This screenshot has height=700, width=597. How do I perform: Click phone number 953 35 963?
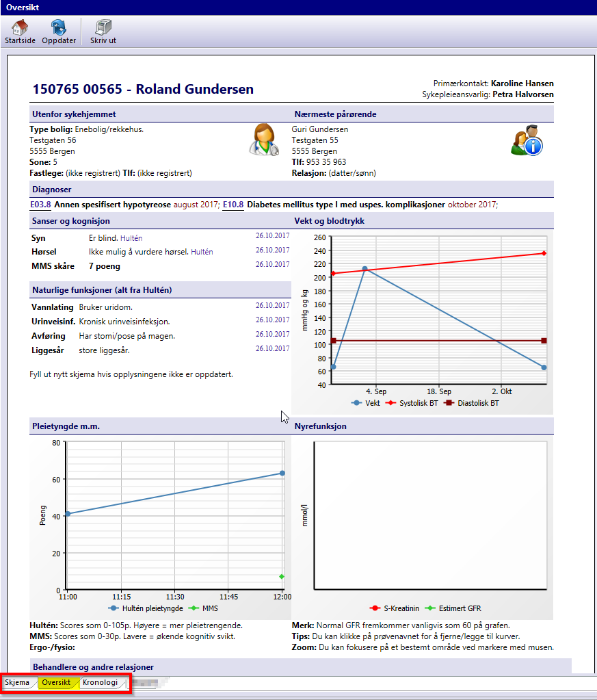pyautogui.click(x=326, y=162)
